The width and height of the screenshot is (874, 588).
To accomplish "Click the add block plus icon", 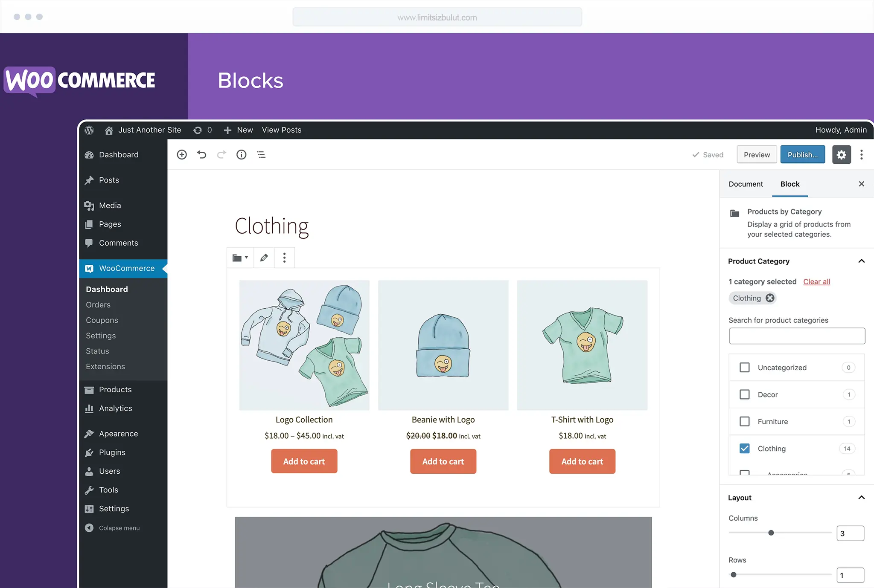I will [x=182, y=154].
